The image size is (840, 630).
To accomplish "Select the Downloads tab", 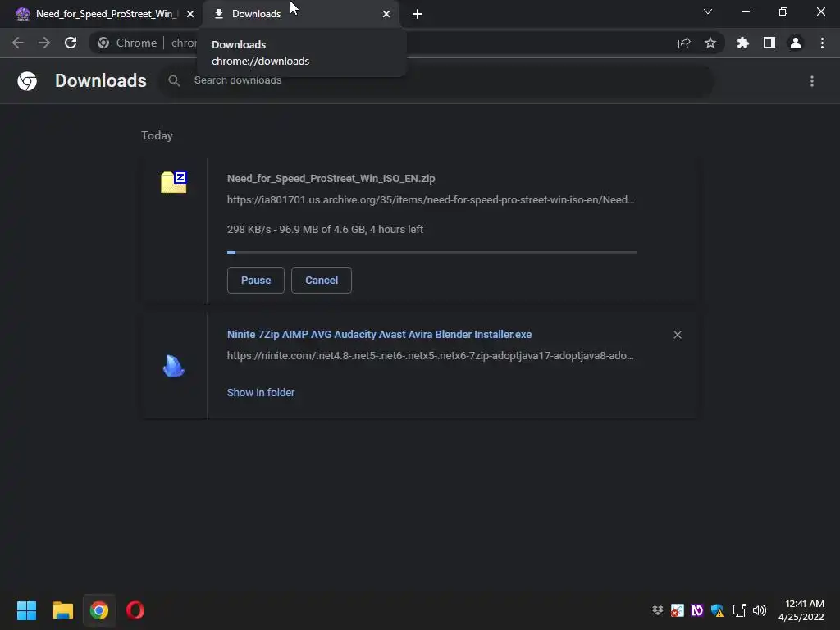I will 301,14.
